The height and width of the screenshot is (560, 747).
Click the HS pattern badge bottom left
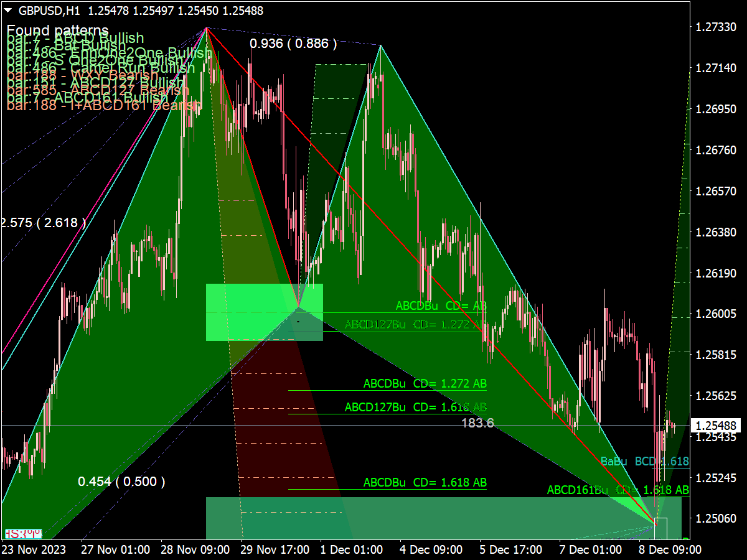23,533
